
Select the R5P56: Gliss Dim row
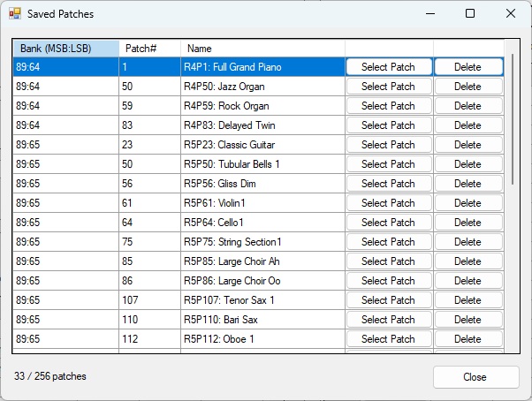tap(258, 184)
